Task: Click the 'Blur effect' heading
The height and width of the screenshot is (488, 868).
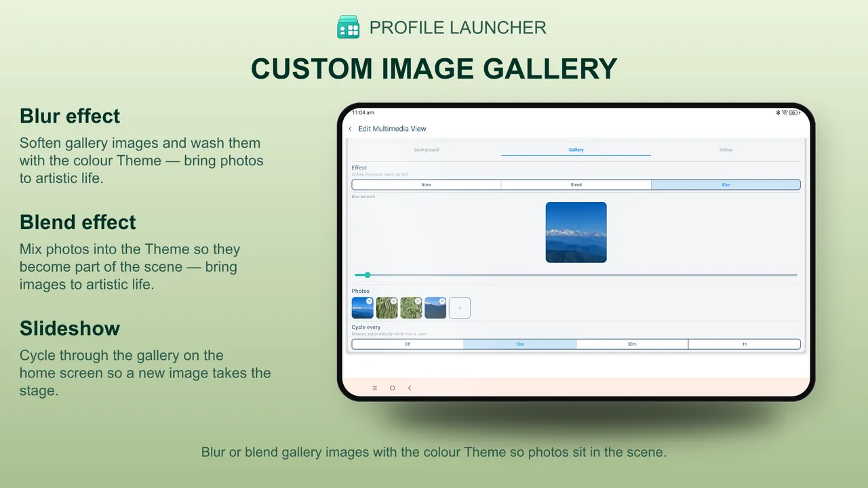Action: tap(70, 116)
